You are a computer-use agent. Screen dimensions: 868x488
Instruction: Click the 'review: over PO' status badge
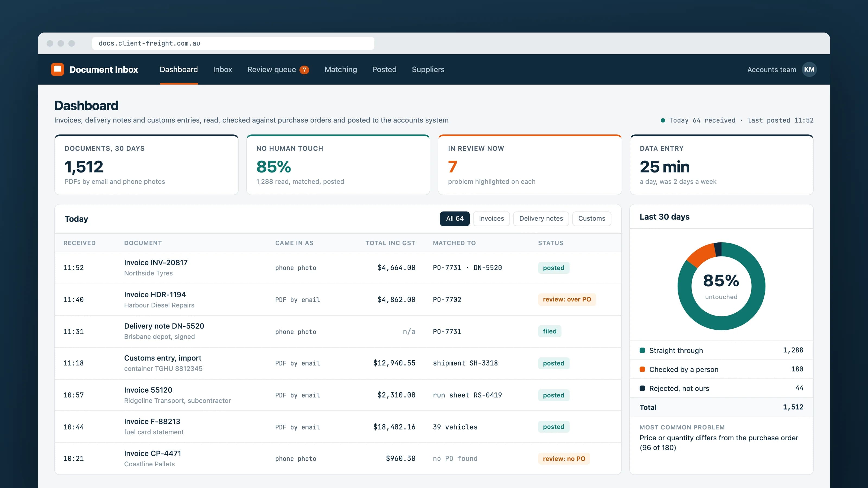click(567, 299)
